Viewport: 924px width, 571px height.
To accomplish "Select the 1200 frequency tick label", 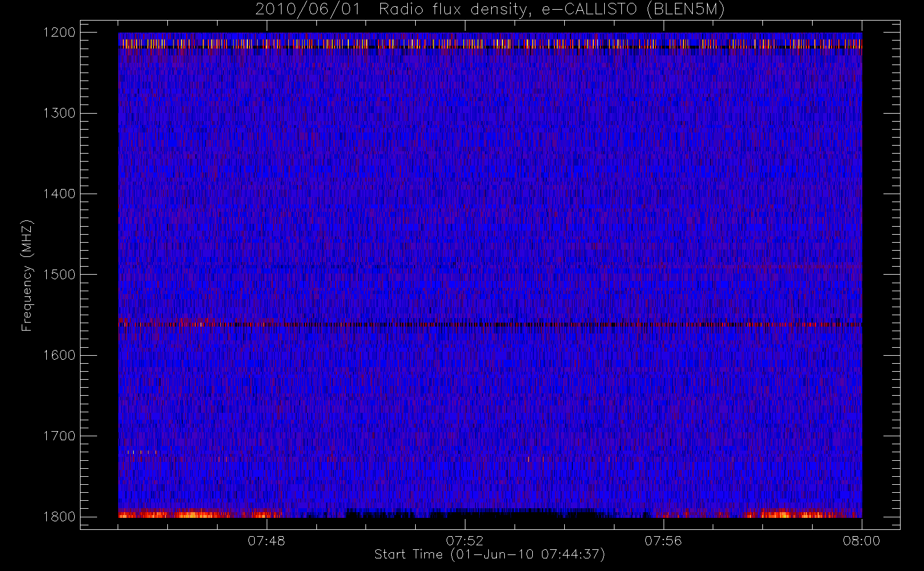I will click(x=59, y=33).
